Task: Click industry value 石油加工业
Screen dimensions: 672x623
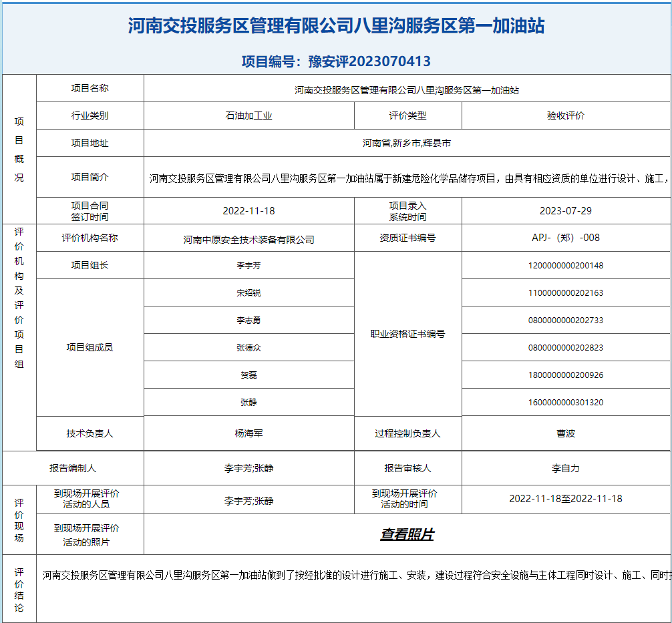Action: click(248, 116)
